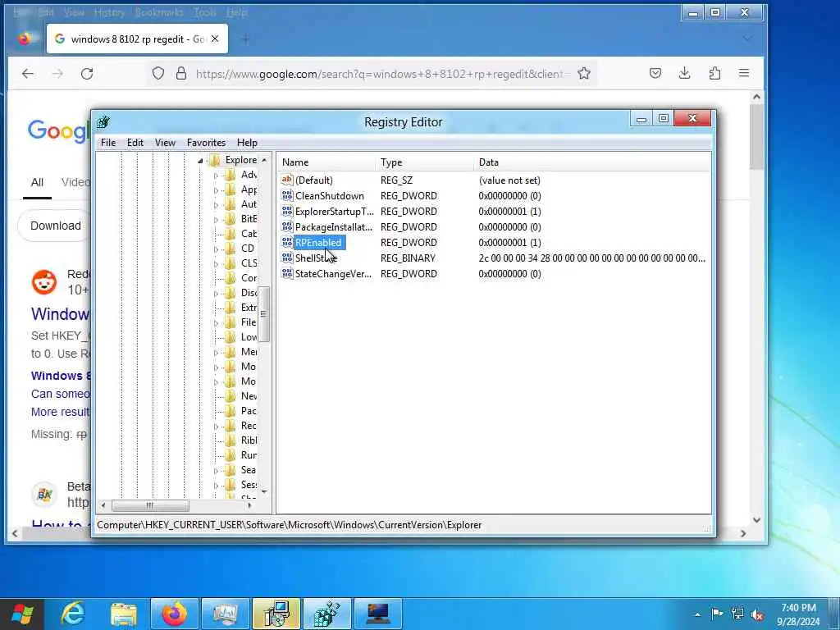Click the StateChangeVer binary value icon
The image size is (840, 630).
click(287, 273)
